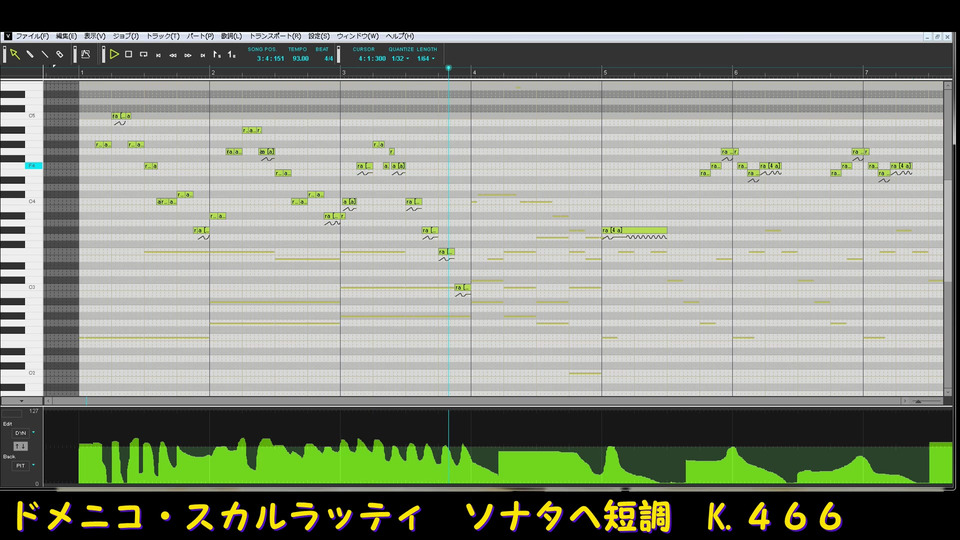Click the C2 piano key
This screenshot has height=540, width=960.
21,373
